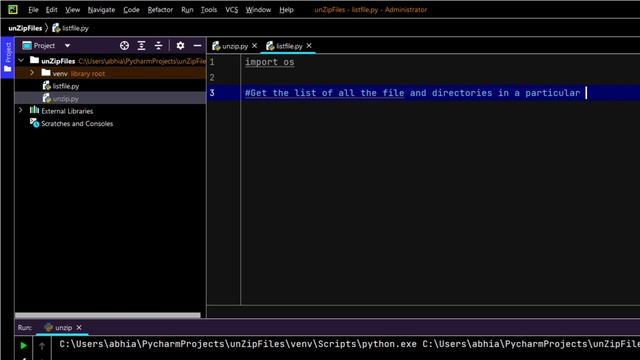Click line number 1 in gutter

point(212,62)
